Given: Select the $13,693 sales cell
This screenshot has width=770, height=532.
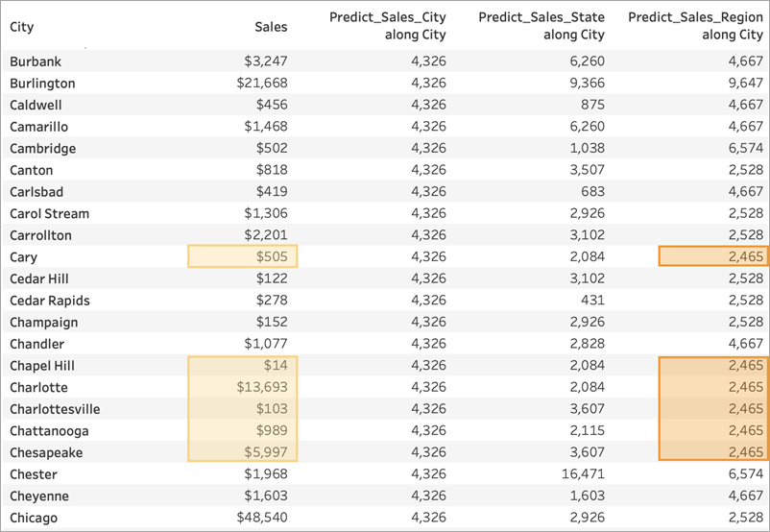Looking at the screenshot, I should 262,387.
